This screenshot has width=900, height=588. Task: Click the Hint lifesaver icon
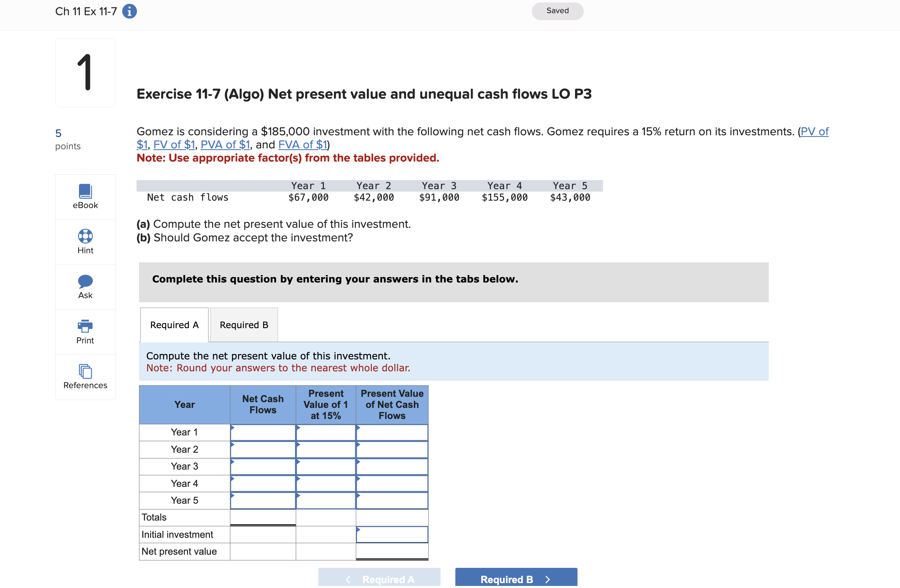(85, 236)
